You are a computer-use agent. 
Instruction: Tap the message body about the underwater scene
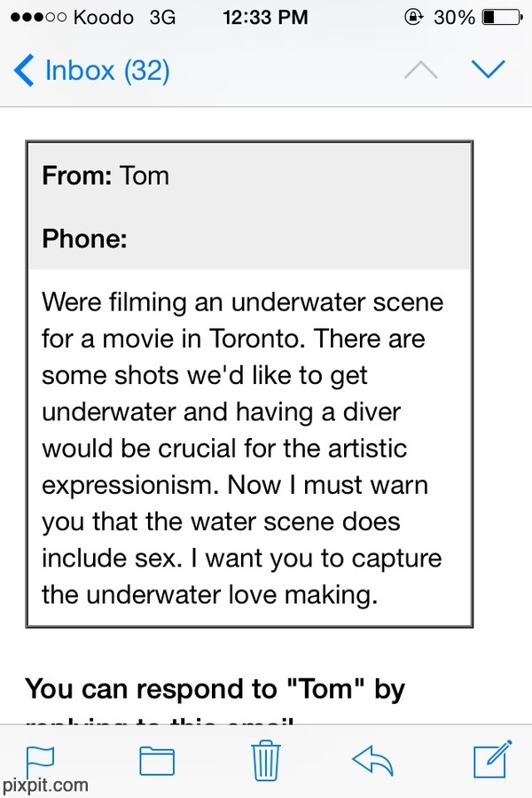click(x=242, y=448)
